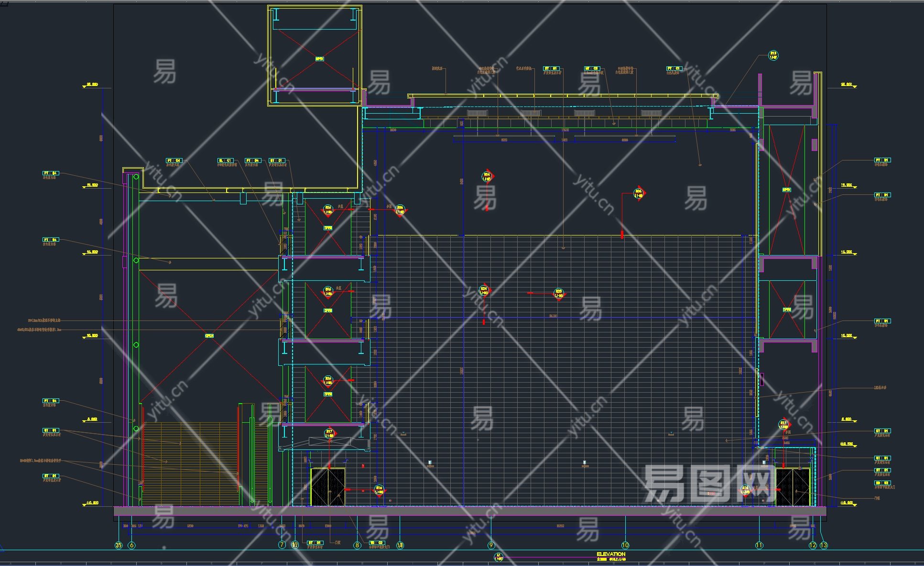Screen dimensions: 924x566
Task: Click grid axis bubble 11
Action: click(x=759, y=545)
